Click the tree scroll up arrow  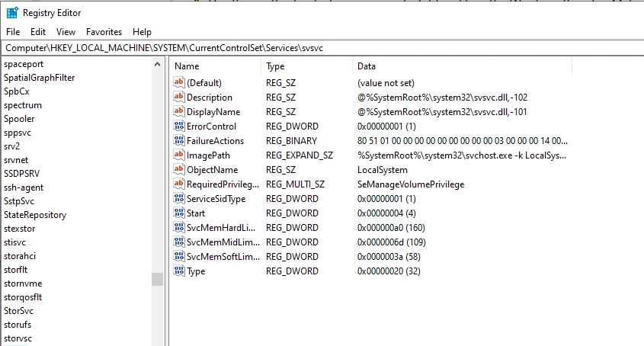157,64
